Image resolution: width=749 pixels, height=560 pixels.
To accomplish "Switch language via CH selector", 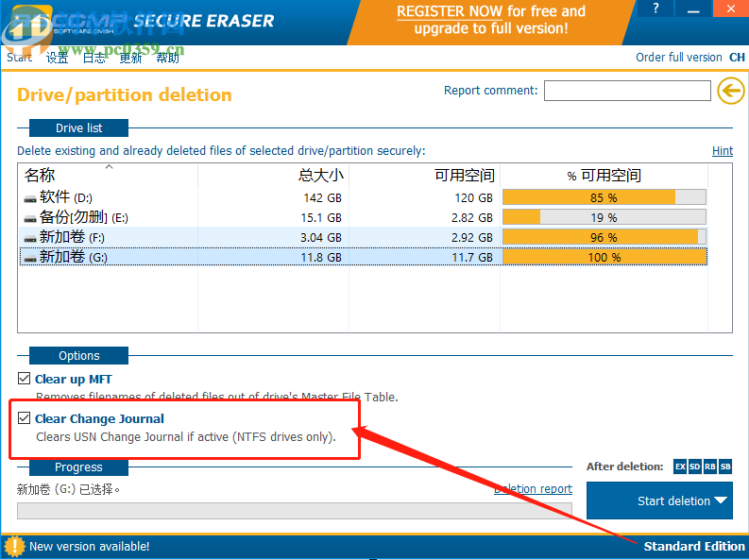I will point(737,58).
